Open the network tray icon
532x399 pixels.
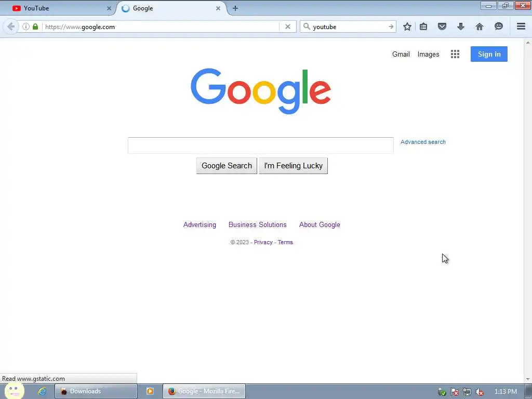point(467,392)
